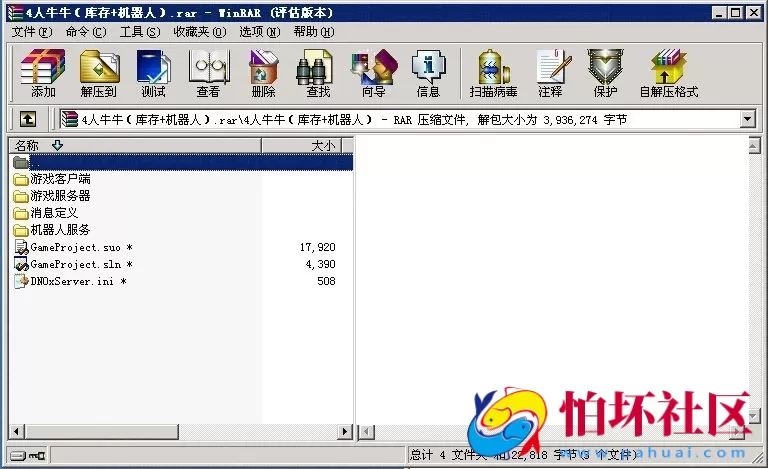Image resolution: width=768 pixels, height=469 pixels.
Task: Expand the archive path dropdown arrow
Action: point(747,119)
